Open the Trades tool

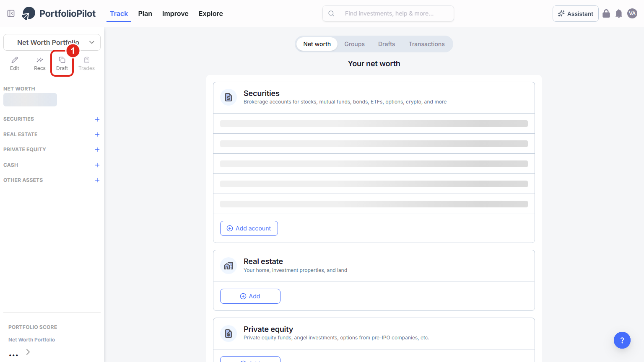coord(87,64)
